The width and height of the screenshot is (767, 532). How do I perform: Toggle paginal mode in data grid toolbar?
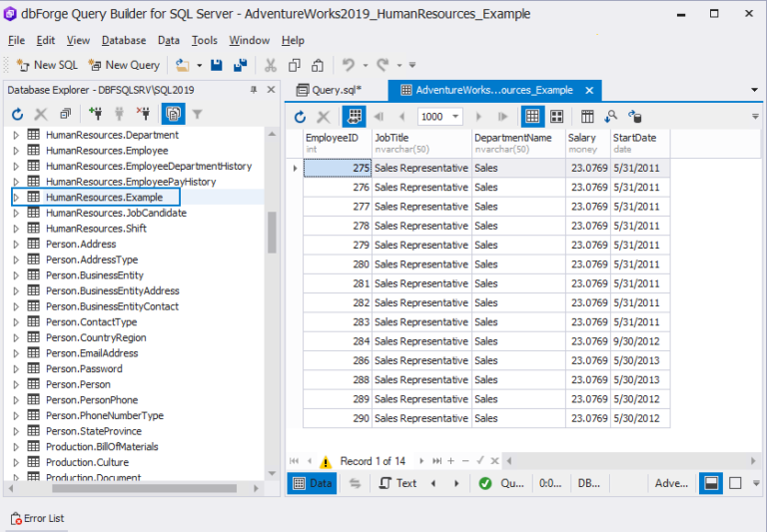coord(354,117)
